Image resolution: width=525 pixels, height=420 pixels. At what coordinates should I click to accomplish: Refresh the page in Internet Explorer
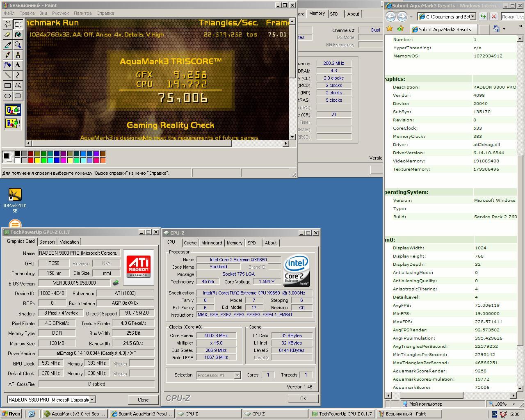point(483,16)
